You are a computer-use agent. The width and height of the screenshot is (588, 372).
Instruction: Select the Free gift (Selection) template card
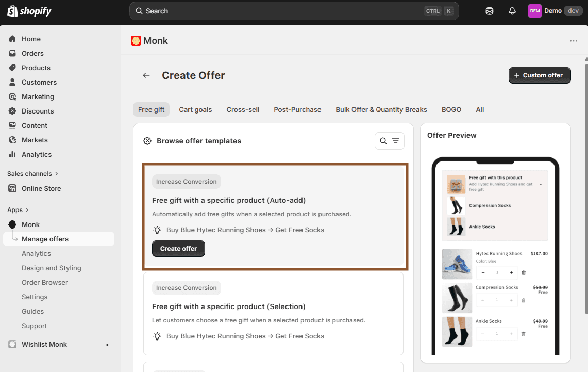[273, 314]
